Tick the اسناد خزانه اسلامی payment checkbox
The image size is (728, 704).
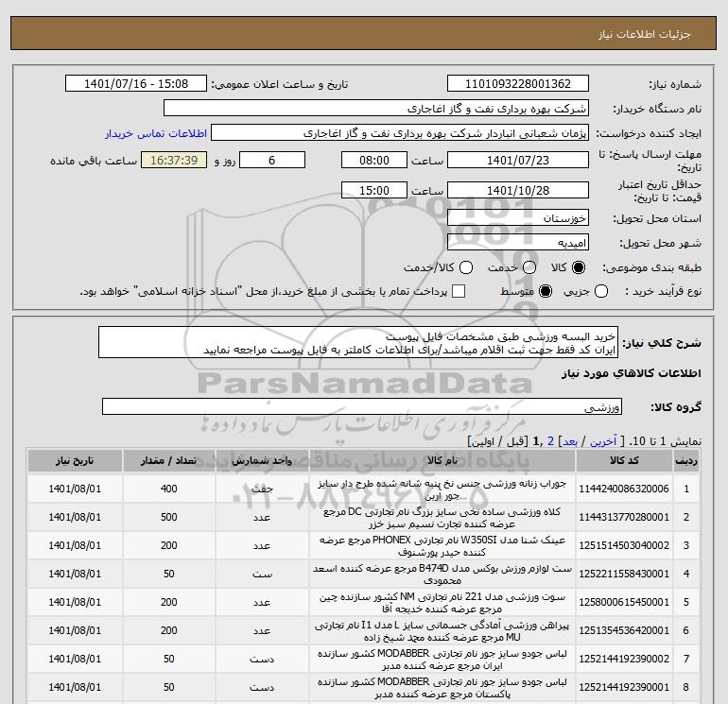(459, 292)
